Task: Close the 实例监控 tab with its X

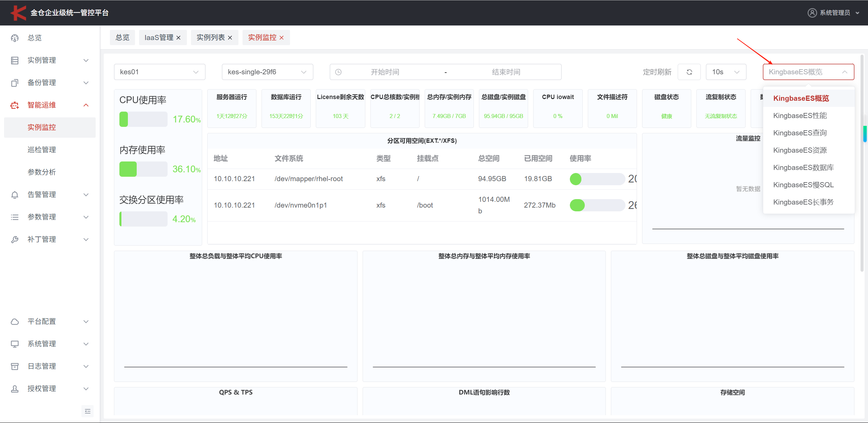Action: click(x=282, y=38)
